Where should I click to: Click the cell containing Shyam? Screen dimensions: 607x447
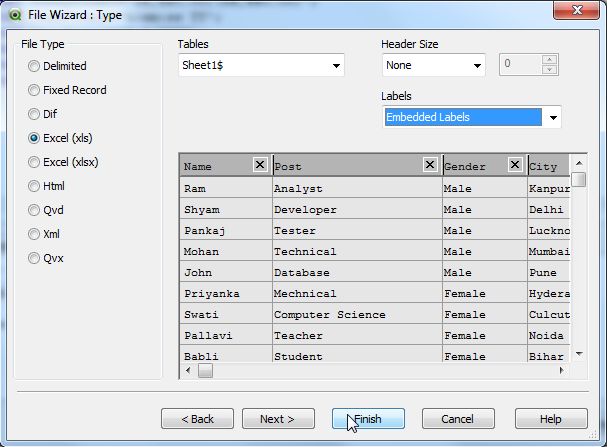(226, 209)
